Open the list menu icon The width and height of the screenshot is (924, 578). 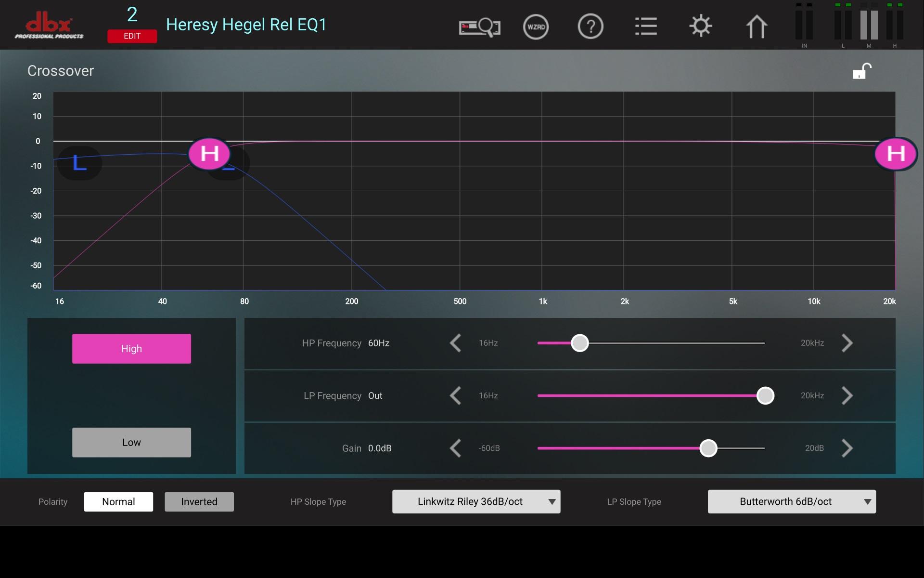pos(645,26)
